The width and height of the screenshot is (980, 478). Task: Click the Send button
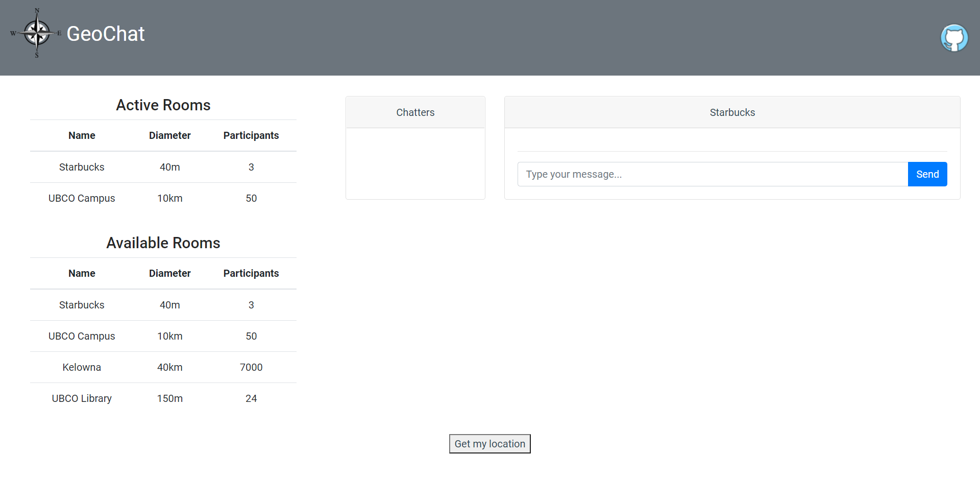927,174
